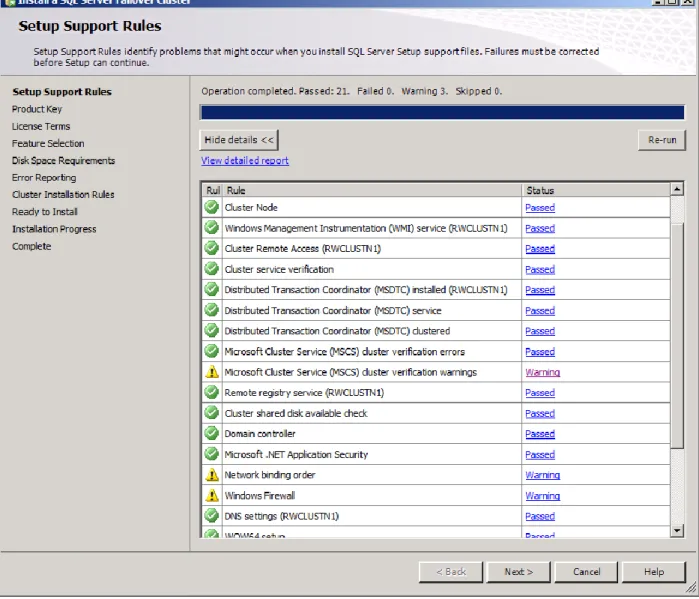Open Passed link for Cluster service verification
The width and height of the screenshot is (699, 599).
540,270
